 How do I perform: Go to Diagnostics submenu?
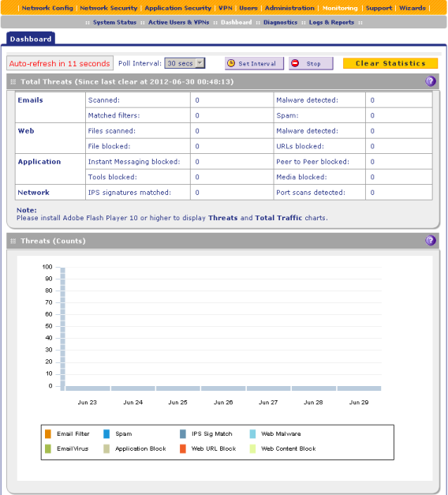click(281, 22)
